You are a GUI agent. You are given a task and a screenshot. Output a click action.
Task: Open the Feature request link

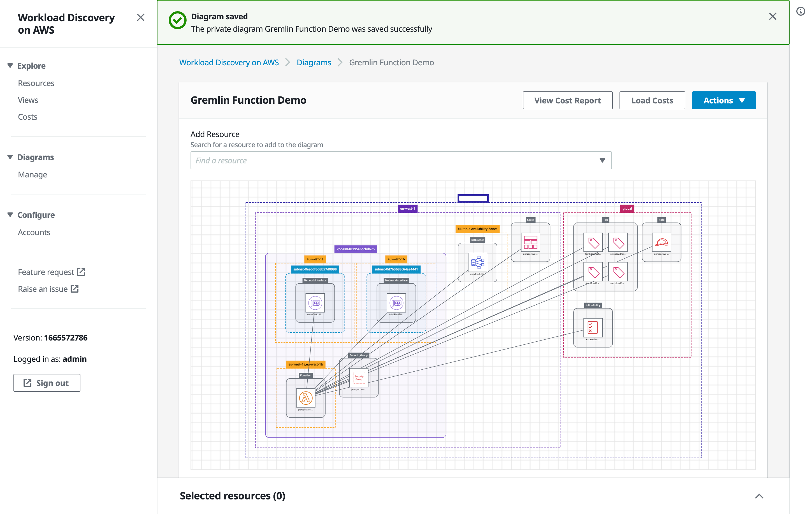[x=52, y=272]
